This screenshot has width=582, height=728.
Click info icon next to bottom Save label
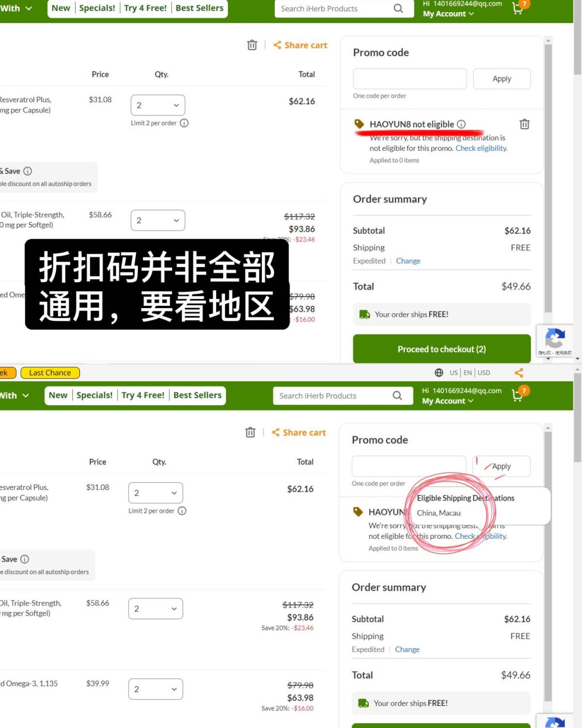(x=25, y=559)
